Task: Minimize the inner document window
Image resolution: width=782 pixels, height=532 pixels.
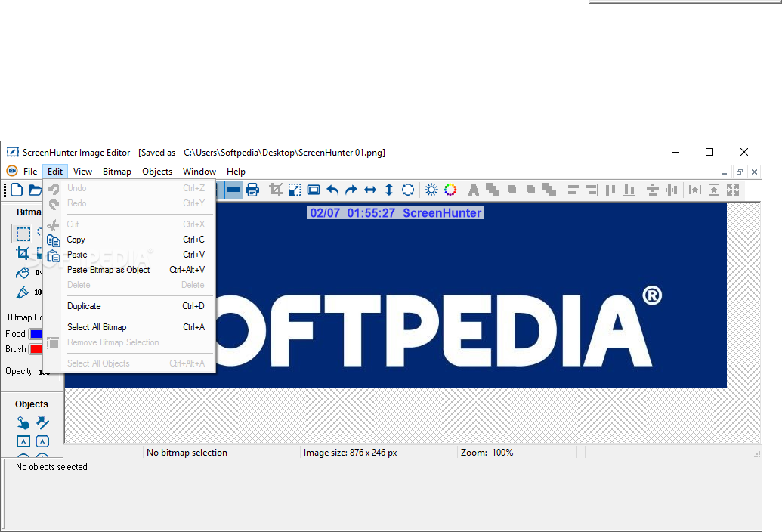Action: click(x=725, y=172)
